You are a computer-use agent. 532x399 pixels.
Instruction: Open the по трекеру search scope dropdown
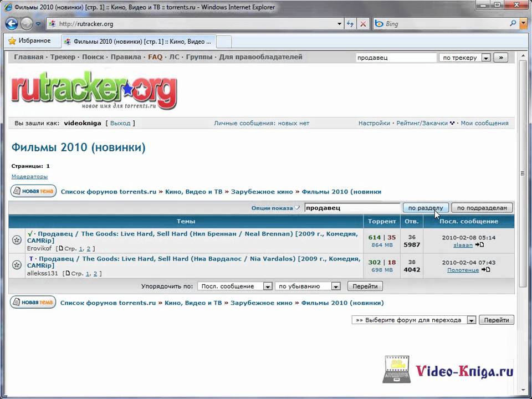pyautogui.click(x=464, y=58)
